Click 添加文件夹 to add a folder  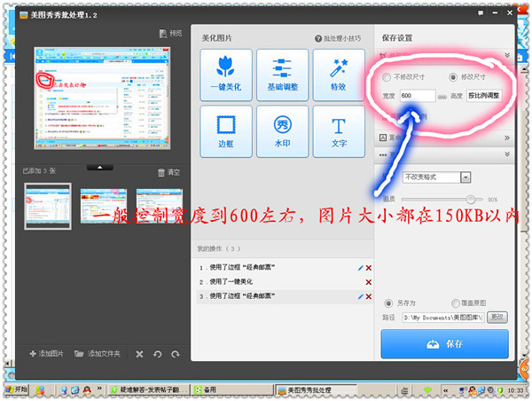click(98, 354)
